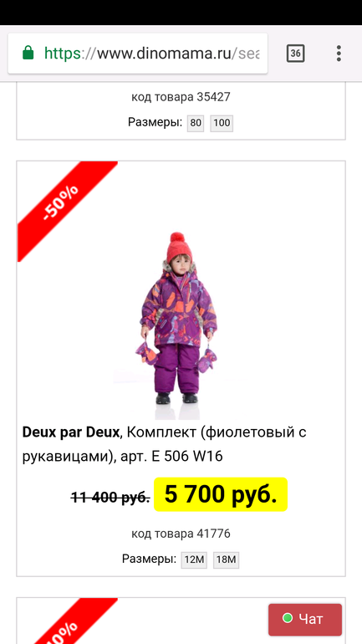Click the green dot in chat button
362x644 pixels.
[x=288, y=618]
